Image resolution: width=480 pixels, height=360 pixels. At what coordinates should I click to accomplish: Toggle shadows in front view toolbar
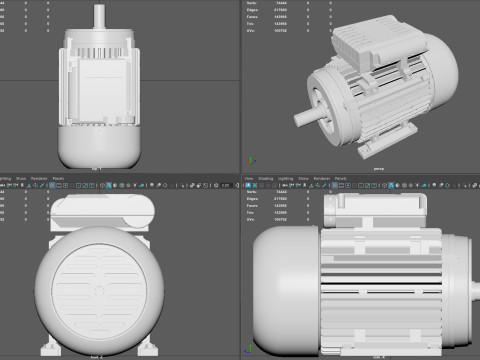(141, 185)
